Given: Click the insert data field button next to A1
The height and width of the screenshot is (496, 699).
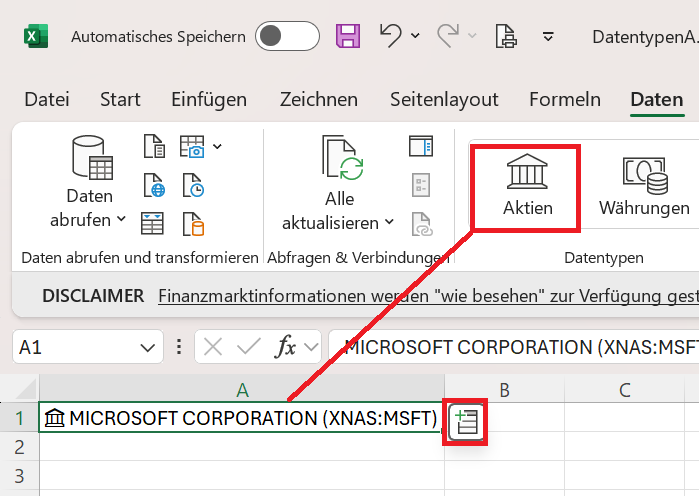Looking at the screenshot, I should pos(466,422).
